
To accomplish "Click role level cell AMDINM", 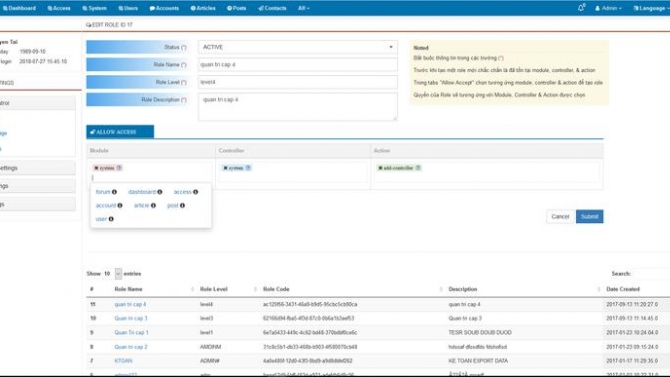I will coord(210,347).
